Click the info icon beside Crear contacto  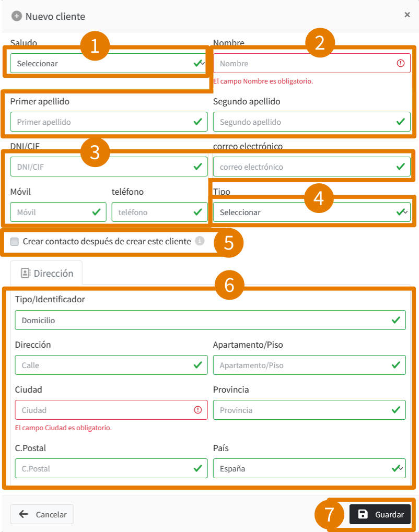(200, 241)
